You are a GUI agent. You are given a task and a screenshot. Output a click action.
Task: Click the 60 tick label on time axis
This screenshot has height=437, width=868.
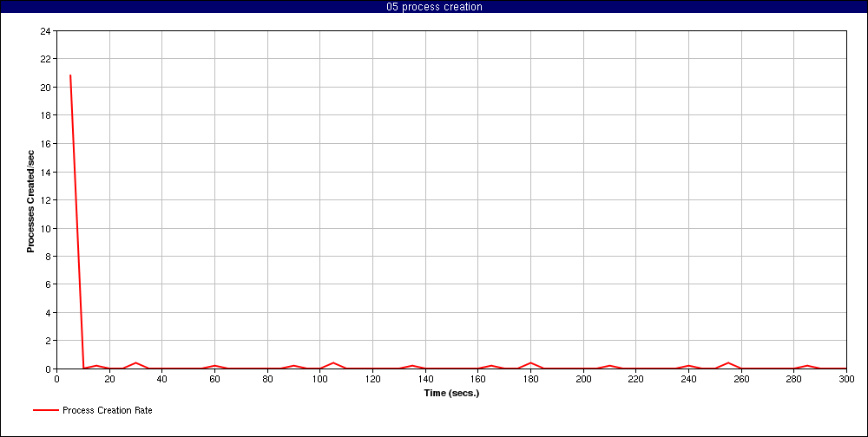pos(214,379)
